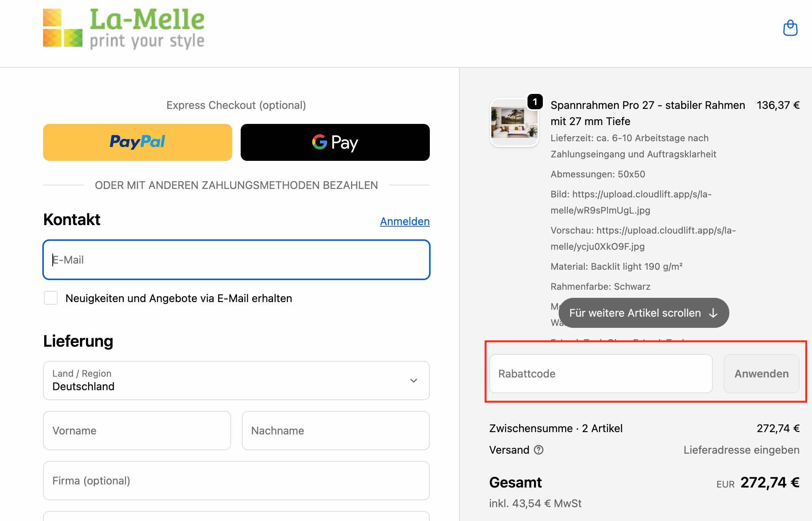Click the Anmelden login link
Image resolution: width=812 pixels, height=521 pixels.
point(405,221)
